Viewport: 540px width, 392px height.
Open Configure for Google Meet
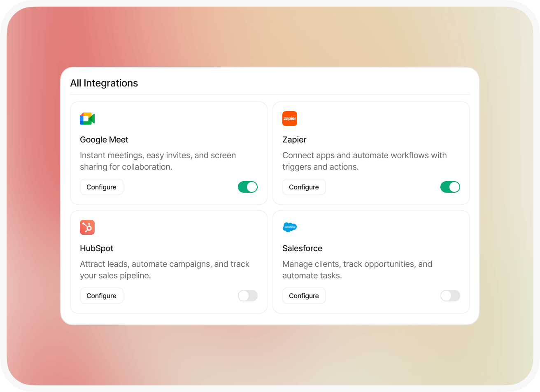[x=101, y=187]
